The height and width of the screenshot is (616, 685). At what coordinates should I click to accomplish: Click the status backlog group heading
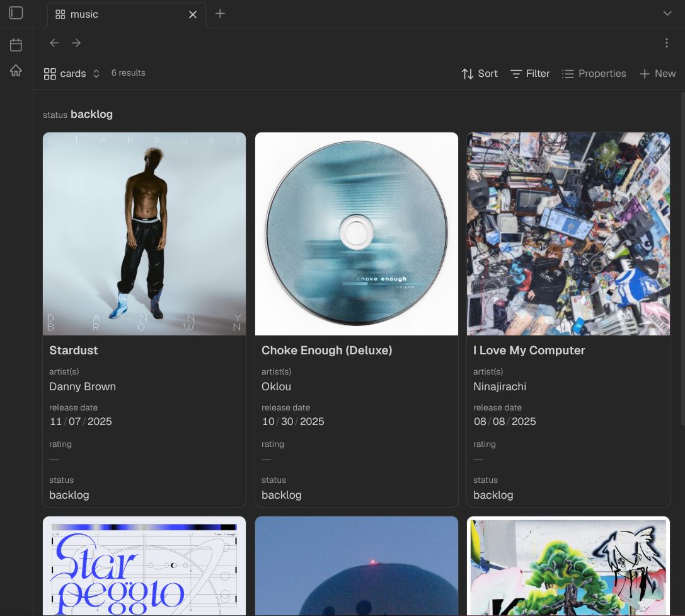point(78,114)
